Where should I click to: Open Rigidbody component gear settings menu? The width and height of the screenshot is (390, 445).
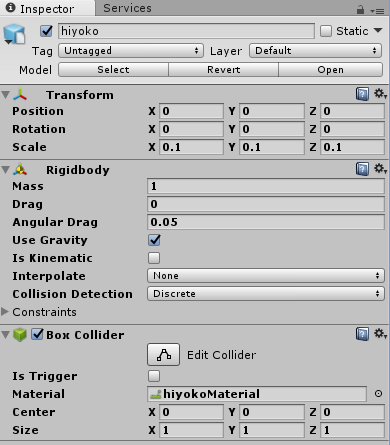380,169
